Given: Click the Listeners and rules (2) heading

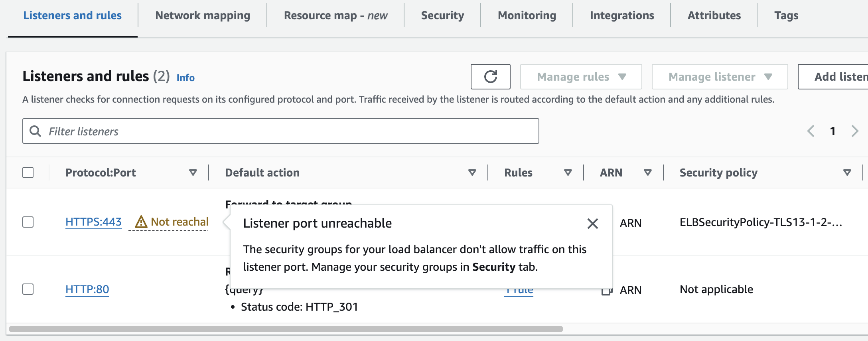Looking at the screenshot, I should point(96,76).
